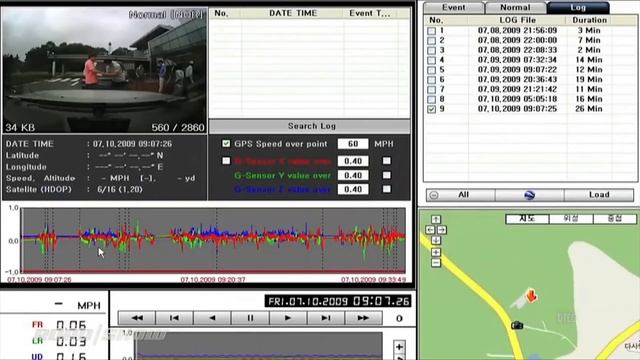Click the DATE TIME column header in event list

293,13
